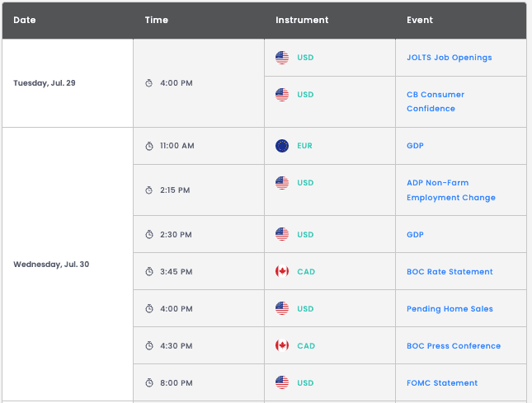Open the Pending Home Sales event
Viewport: 532px width, 403px height.
coord(450,309)
